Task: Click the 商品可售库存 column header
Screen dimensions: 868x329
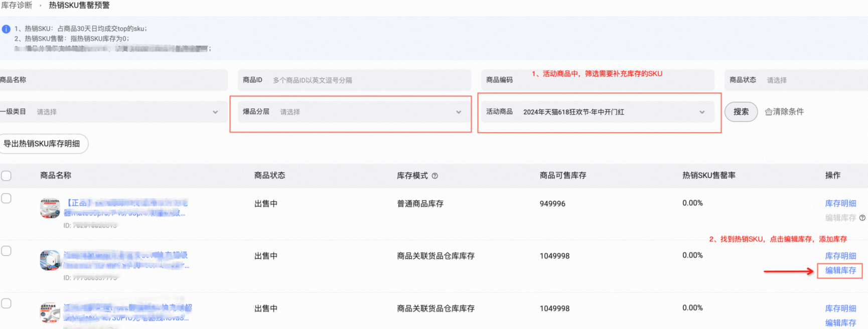Action: click(563, 176)
